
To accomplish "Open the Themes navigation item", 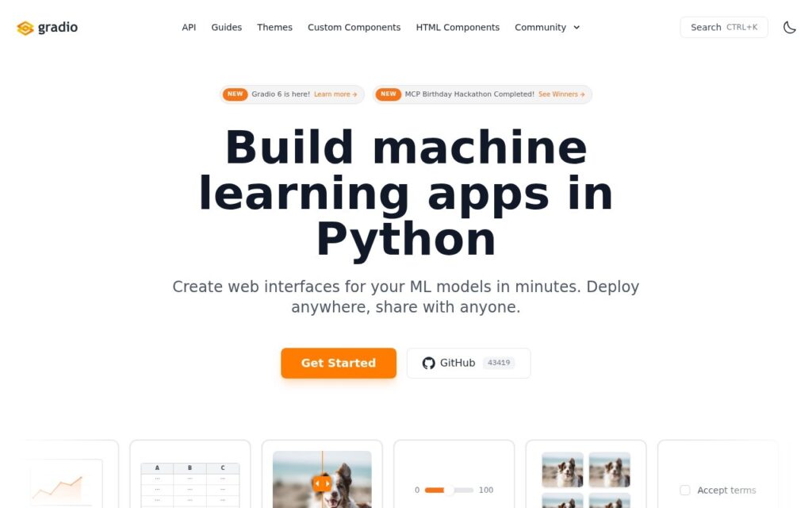I will 274,28.
